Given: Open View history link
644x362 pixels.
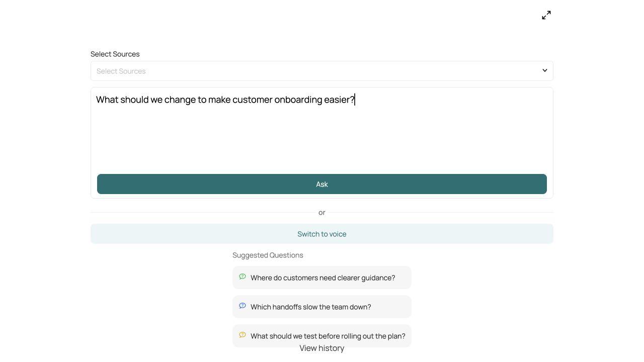Looking at the screenshot, I should click(x=322, y=348).
